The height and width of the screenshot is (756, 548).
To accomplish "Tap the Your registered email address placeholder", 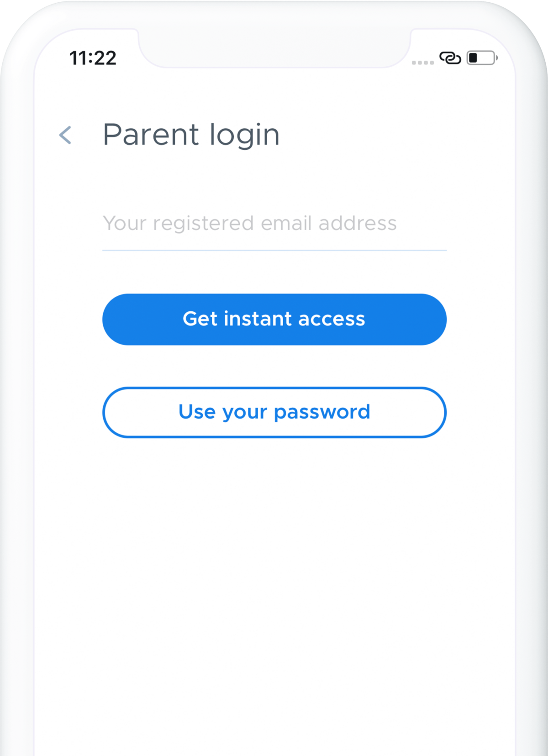I will tap(250, 224).
